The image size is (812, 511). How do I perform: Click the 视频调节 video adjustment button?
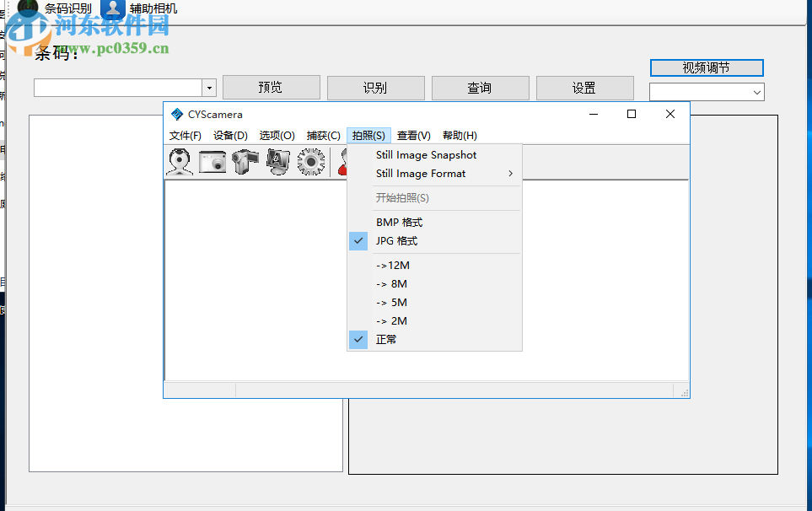point(707,67)
